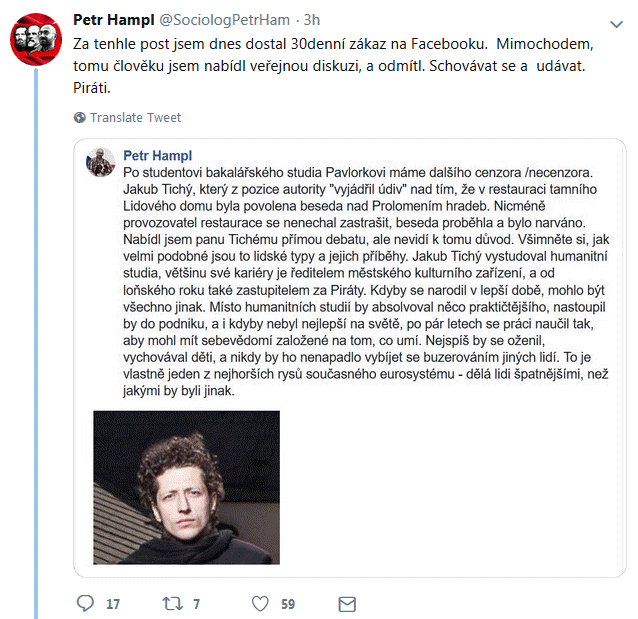Click the globe icon beside Translate Tweet
The image size is (638, 619).
tap(80, 118)
